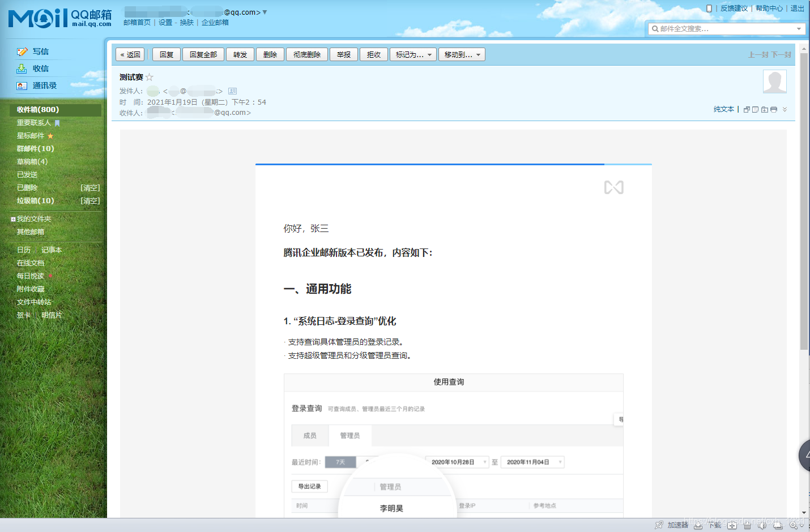This screenshot has width=810, height=532.
Task: Open 垃圾箱(10) folder
Action: click(36, 201)
